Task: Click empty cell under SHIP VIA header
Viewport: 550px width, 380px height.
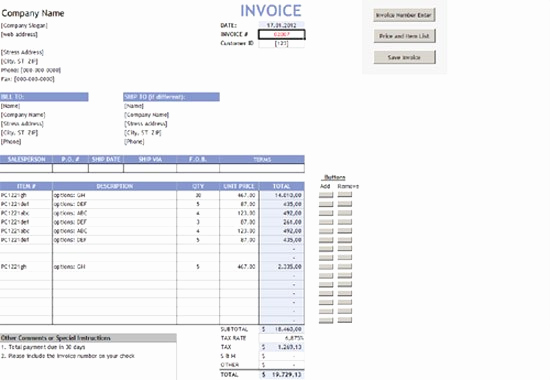Action: (x=150, y=168)
